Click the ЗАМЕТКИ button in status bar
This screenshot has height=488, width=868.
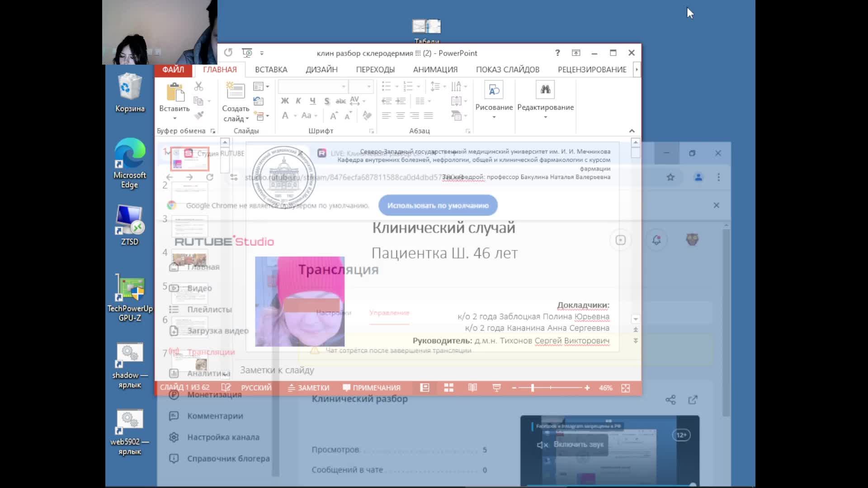click(309, 388)
